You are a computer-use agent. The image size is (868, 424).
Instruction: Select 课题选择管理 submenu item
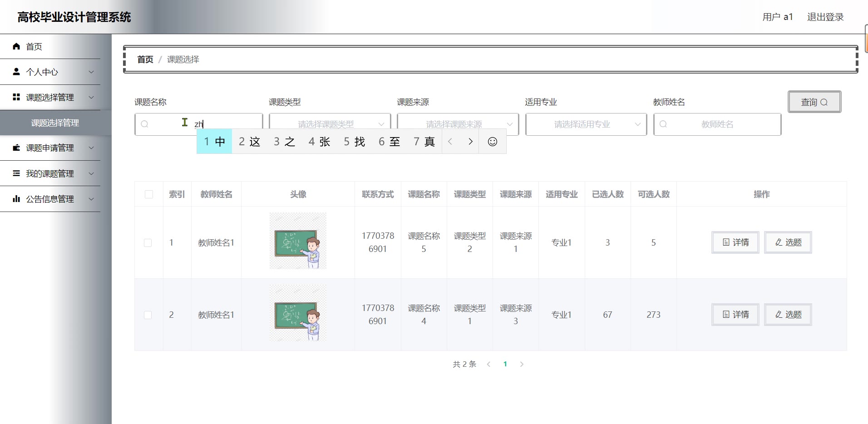click(x=55, y=123)
